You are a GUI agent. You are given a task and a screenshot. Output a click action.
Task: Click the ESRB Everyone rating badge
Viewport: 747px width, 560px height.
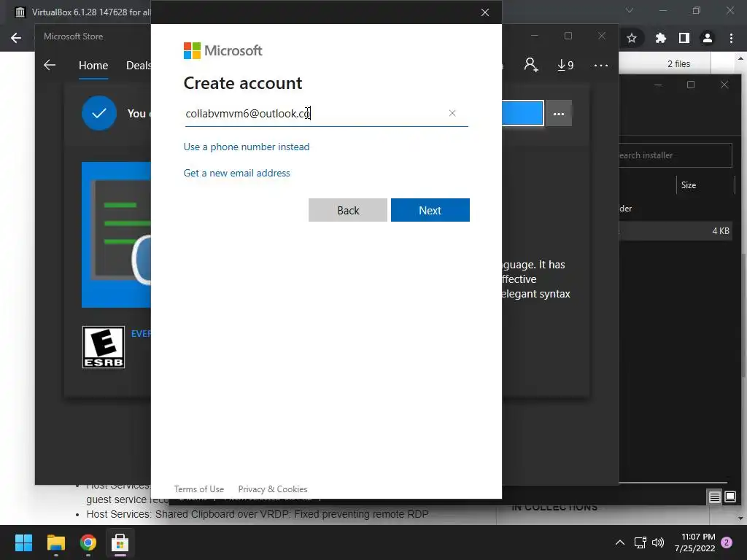pos(104,347)
